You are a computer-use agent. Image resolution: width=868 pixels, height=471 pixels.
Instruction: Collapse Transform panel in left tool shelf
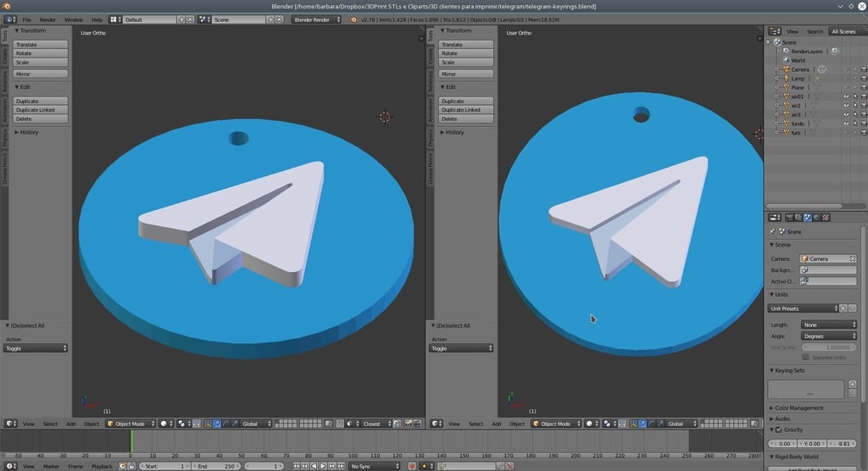[x=31, y=30]
